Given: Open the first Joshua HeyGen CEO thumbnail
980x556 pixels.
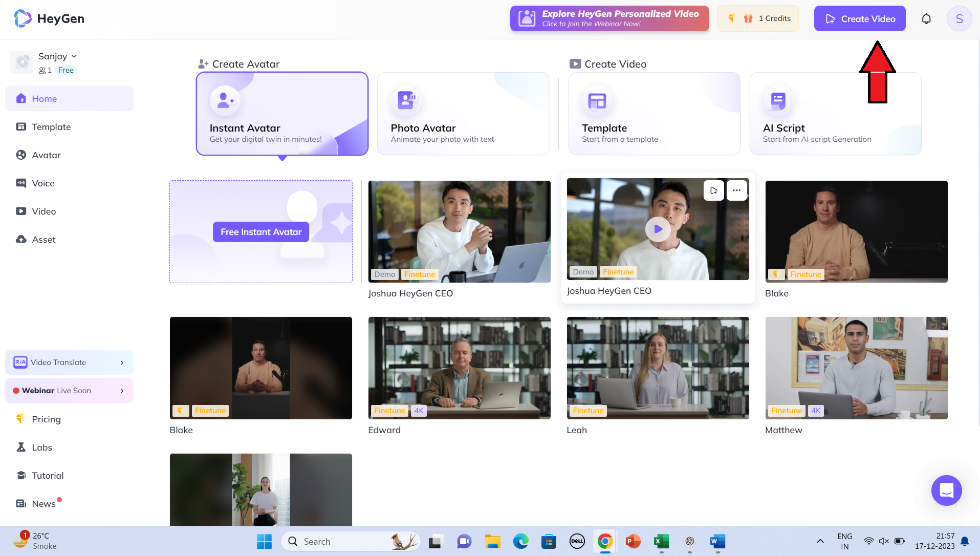Looking at the screenshot, I should point(460,231).
